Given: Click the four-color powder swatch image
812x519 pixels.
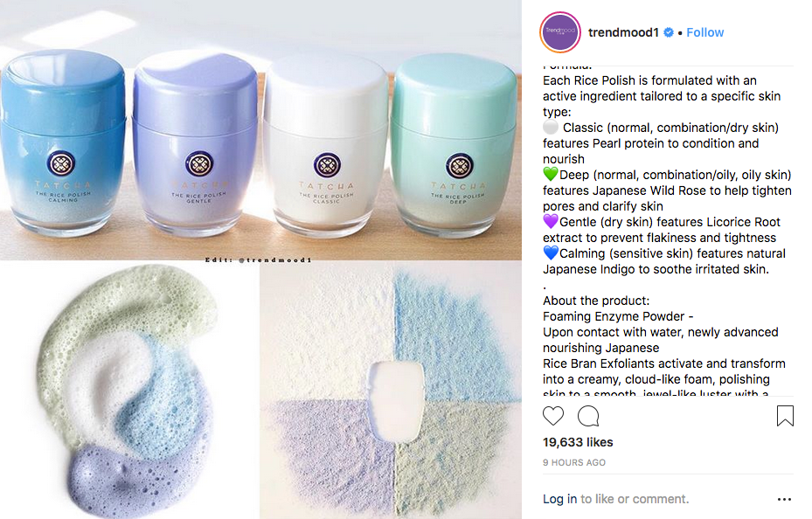Looking at the screenshot, I should (391, 391).
